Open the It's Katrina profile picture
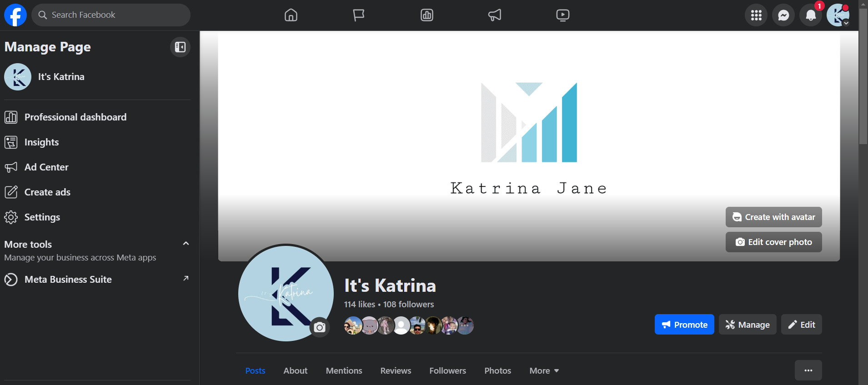Viewport: 868px width, 385px height. coord(286,294)
